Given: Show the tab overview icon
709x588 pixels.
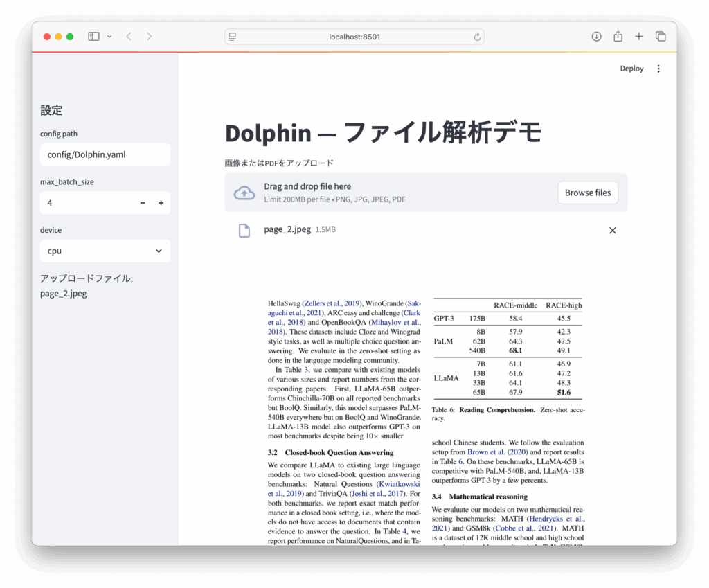Looking at the screenshot, I should (x=661, y=37).
